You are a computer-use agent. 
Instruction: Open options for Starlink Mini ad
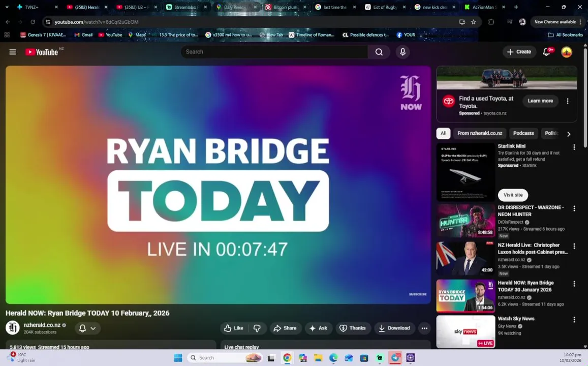(574, 147)
